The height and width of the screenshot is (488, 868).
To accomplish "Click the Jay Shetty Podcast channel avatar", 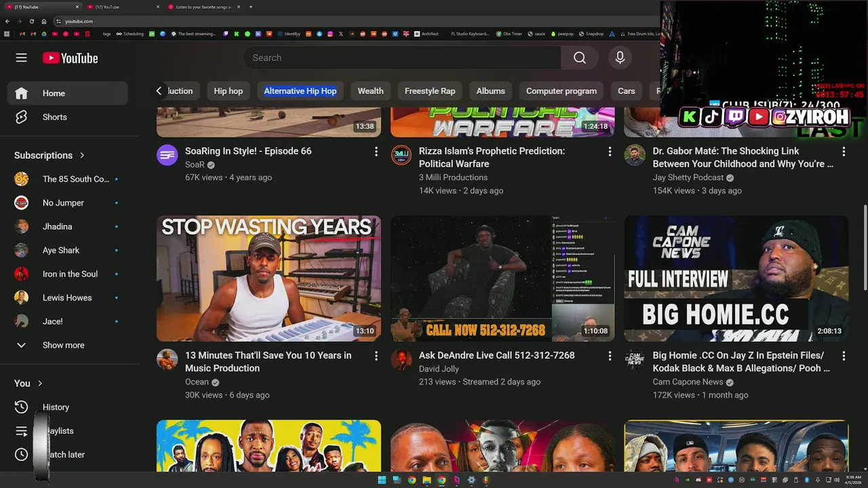I will pos(635,155).
